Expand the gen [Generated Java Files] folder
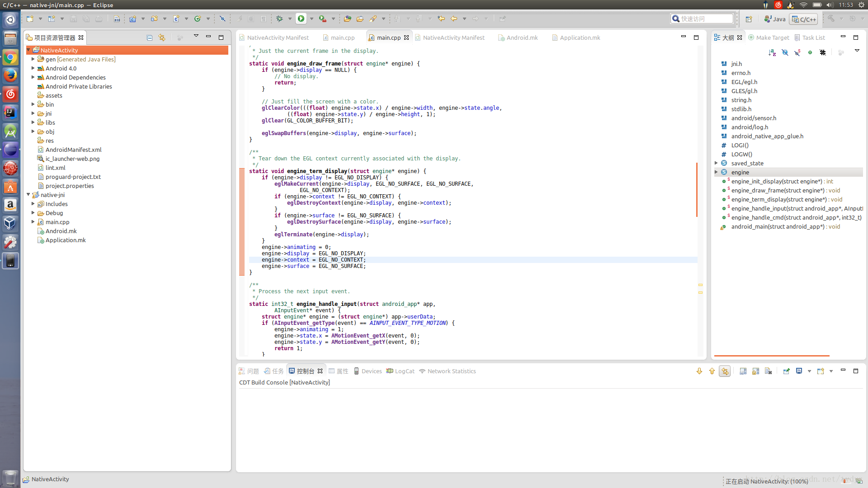868x488 pixels. click(33, 59)
